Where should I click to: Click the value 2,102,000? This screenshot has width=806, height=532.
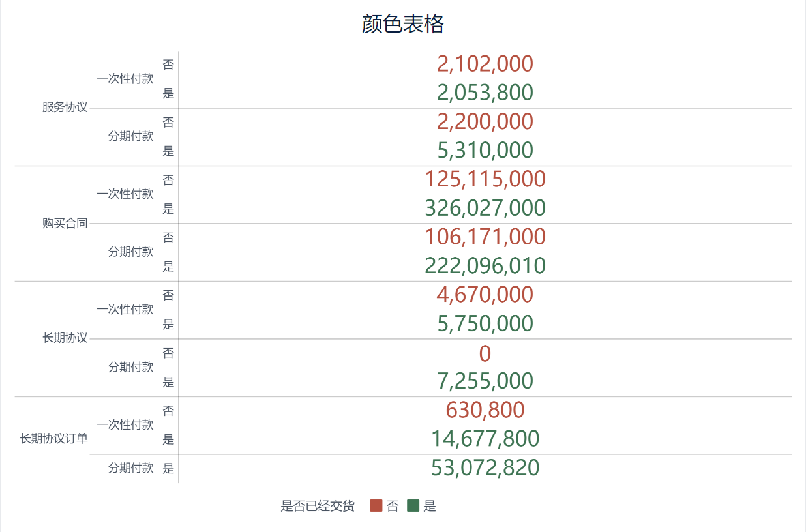click(485, 64)
